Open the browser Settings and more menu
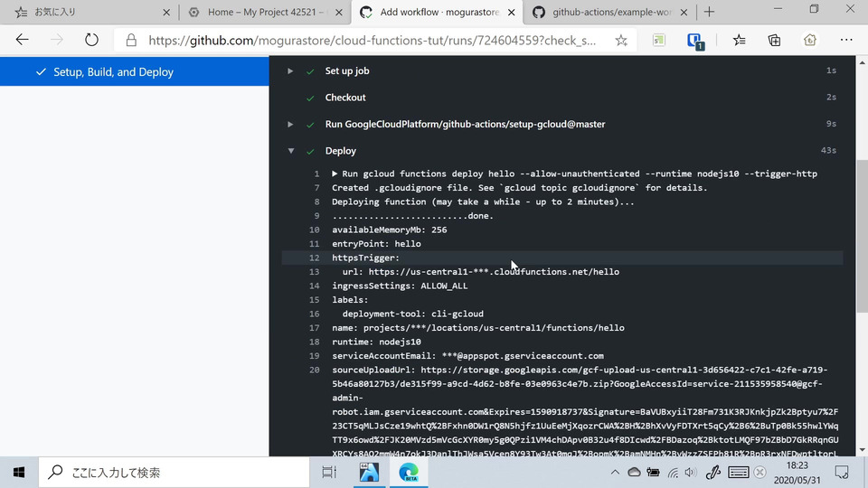The image size is (868, 488). tap(846, 40)
